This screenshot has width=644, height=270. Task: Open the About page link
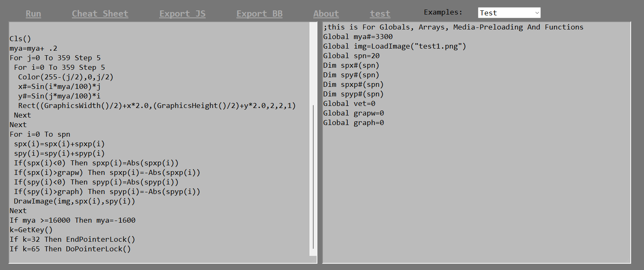326,14
